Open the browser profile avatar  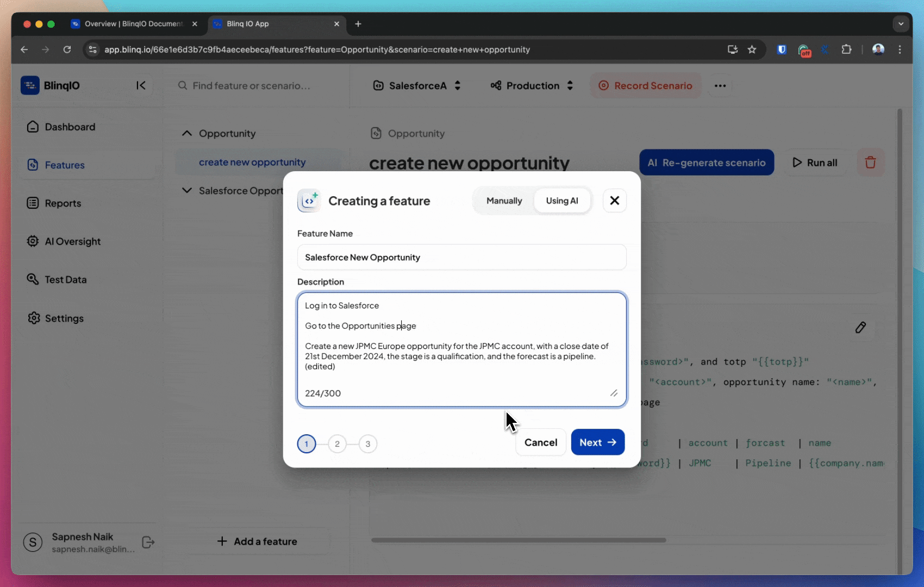pos(878,49)
